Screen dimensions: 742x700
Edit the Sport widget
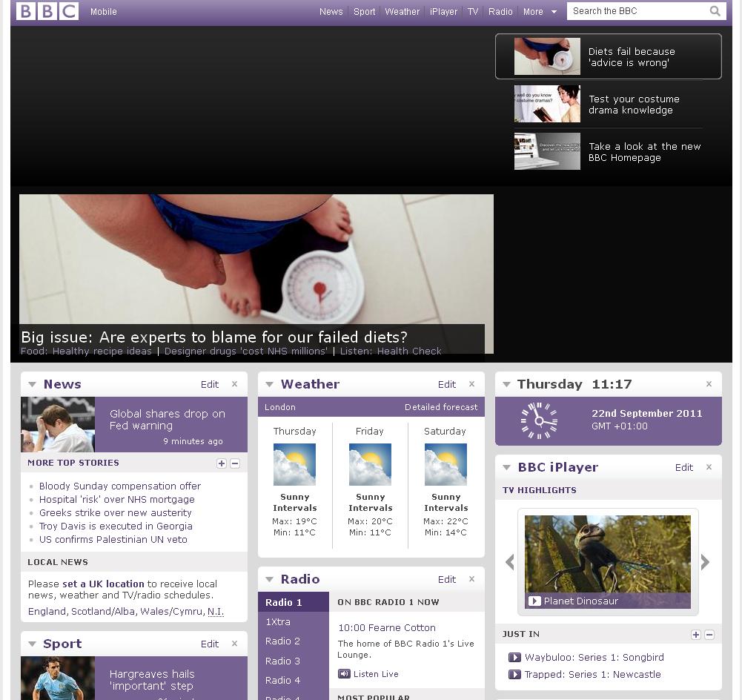point(210,644)
